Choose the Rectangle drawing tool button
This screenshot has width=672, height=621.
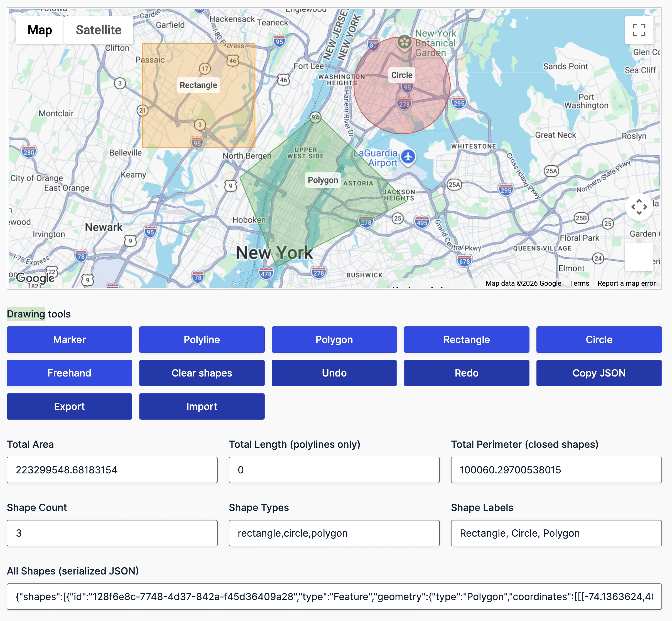click(x=467, y=339)
